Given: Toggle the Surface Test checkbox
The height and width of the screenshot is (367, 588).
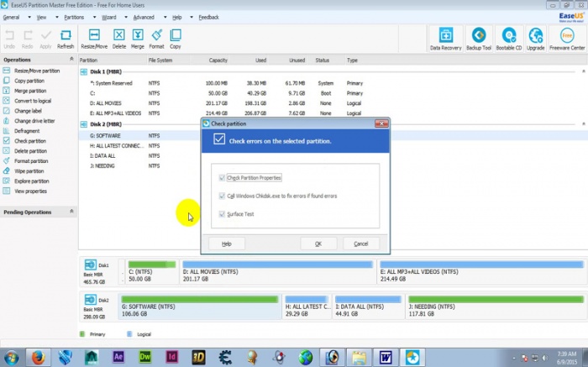Looking at the screenshot, I should click(x=222, y=214).
